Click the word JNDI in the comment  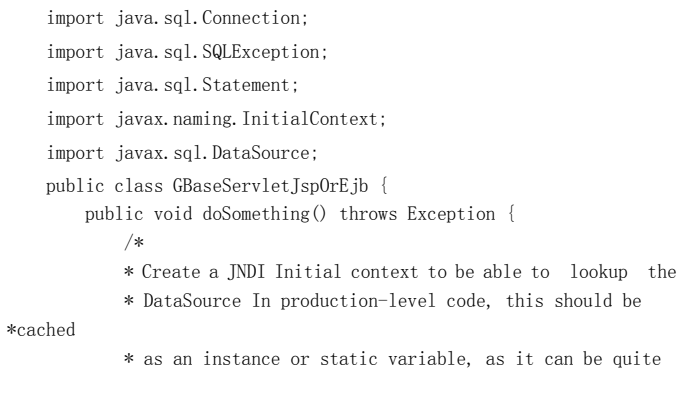(x=246, y=272)
